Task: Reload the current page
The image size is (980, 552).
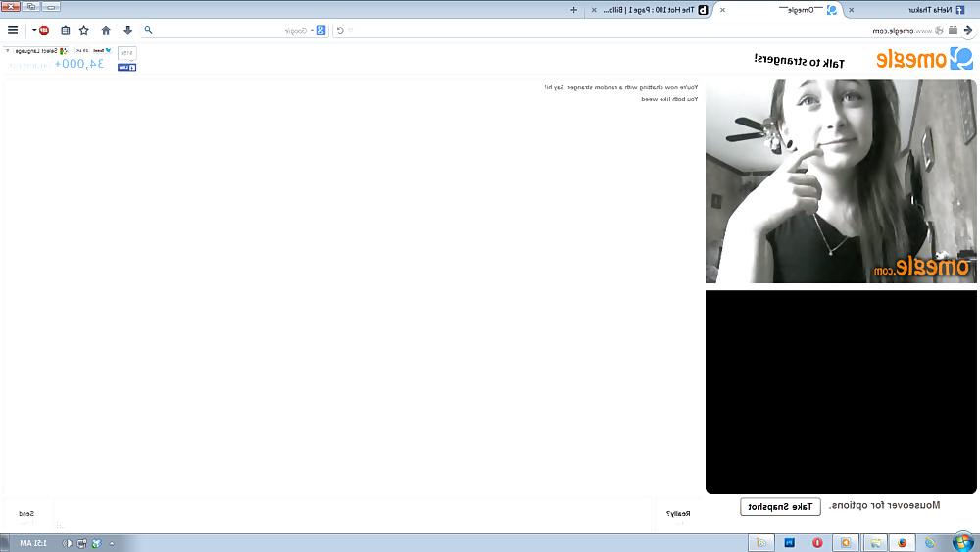Action: point(340,30)
